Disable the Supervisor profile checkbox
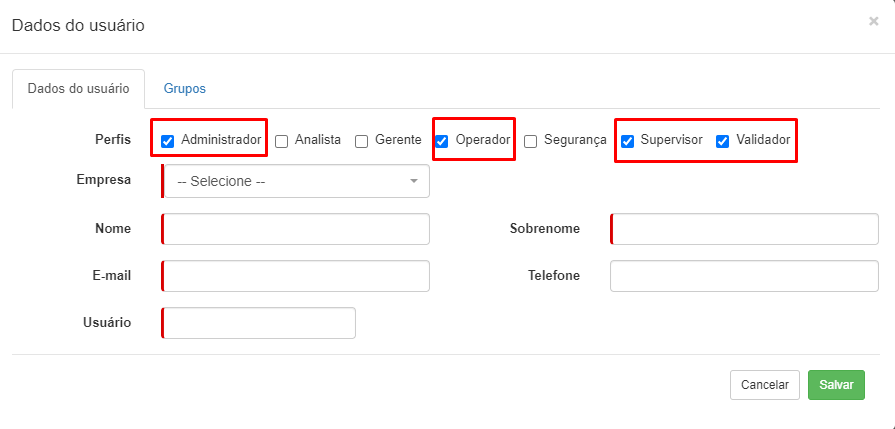 coord(627,141)
